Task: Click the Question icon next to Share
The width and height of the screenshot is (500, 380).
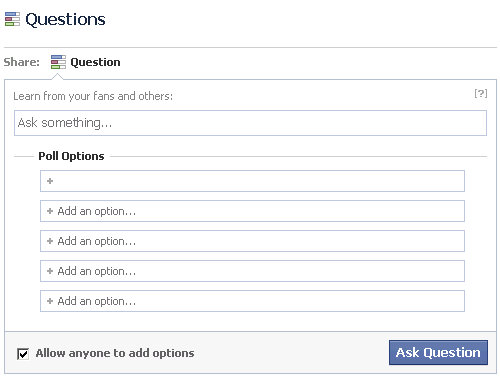Action: click(58, 62)
